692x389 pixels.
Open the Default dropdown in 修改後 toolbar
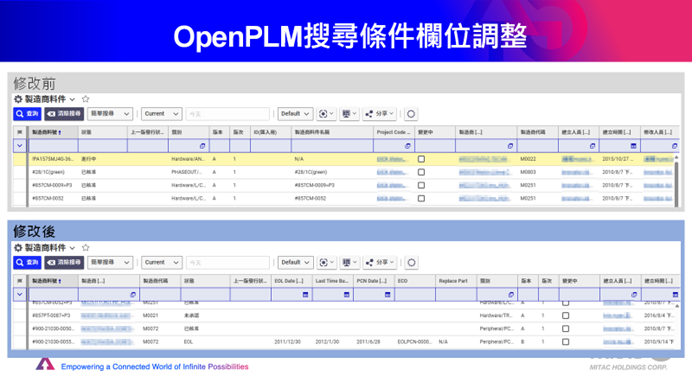click(295, 262)
